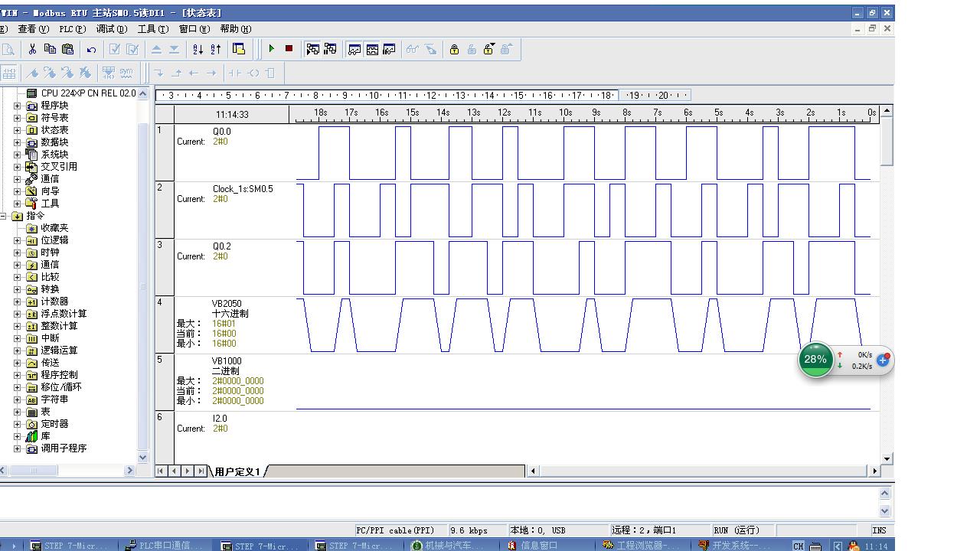Select the 收藏夹 tree item
The width and height of the screenshot is (980, 551).
(54, 228)
